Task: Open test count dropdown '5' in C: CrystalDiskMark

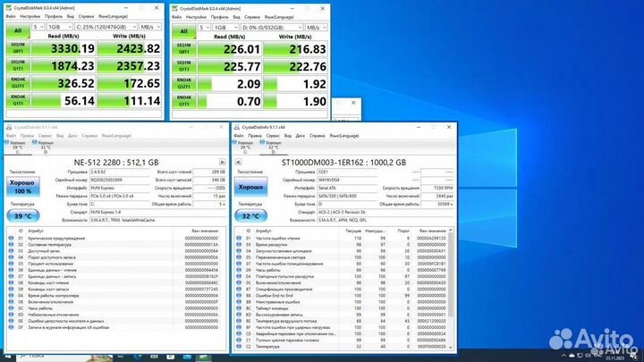Action: click(38, 27)
